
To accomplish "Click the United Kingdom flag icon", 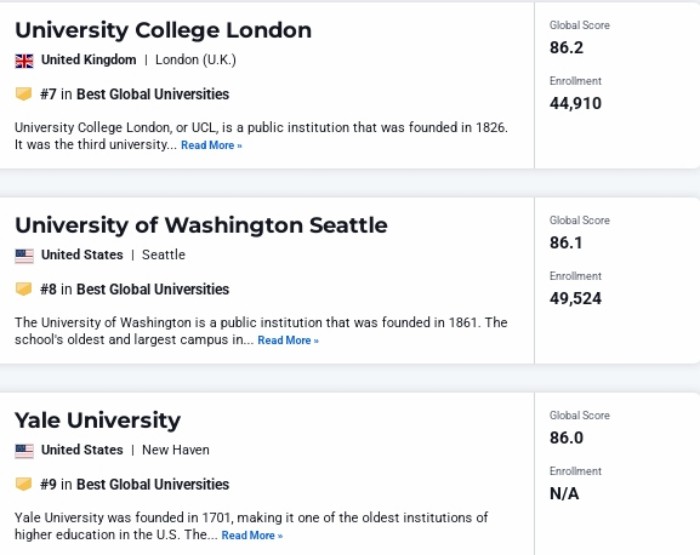I will pos(24,60).
